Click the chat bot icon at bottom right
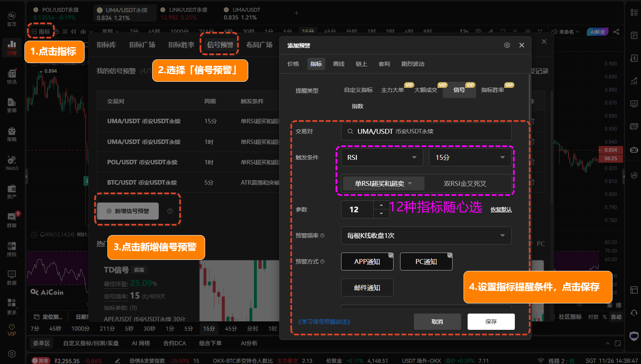 coord(634,336)
